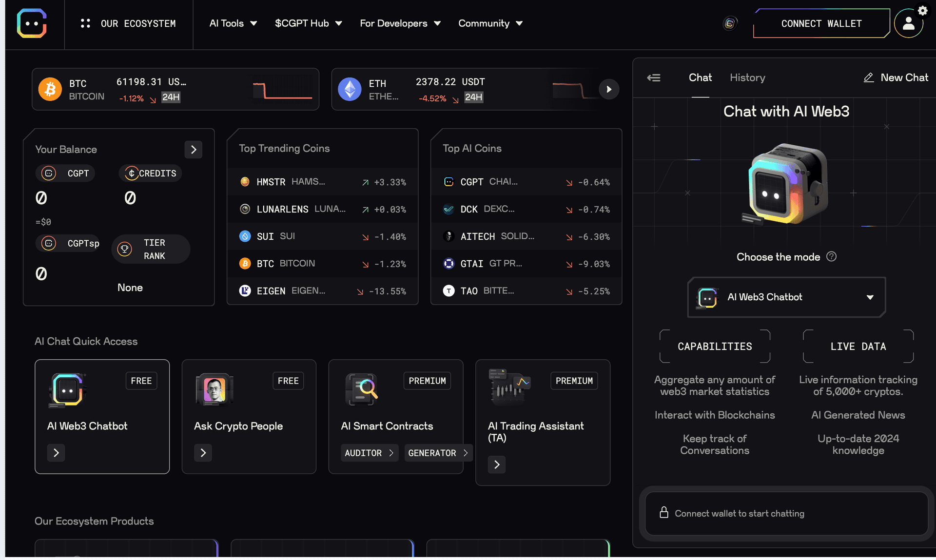Open the Generator button
The image size is (936, 560).
pos(438,453)
